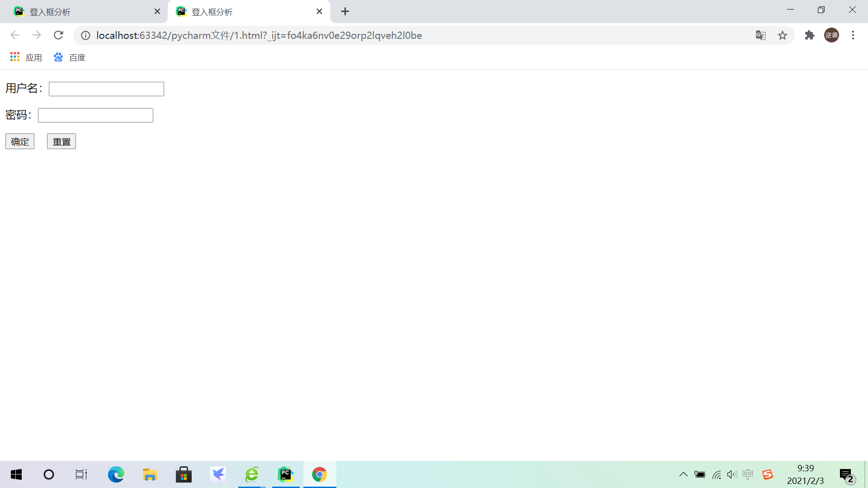Open the 百度 bookmark

tap(70, 57)
